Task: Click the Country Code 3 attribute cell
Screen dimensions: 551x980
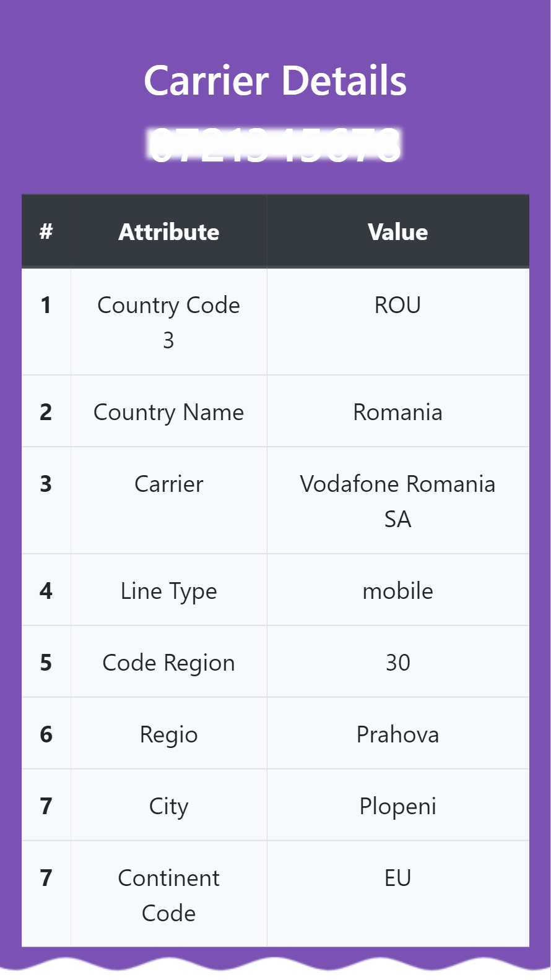Action: point(169,322)
